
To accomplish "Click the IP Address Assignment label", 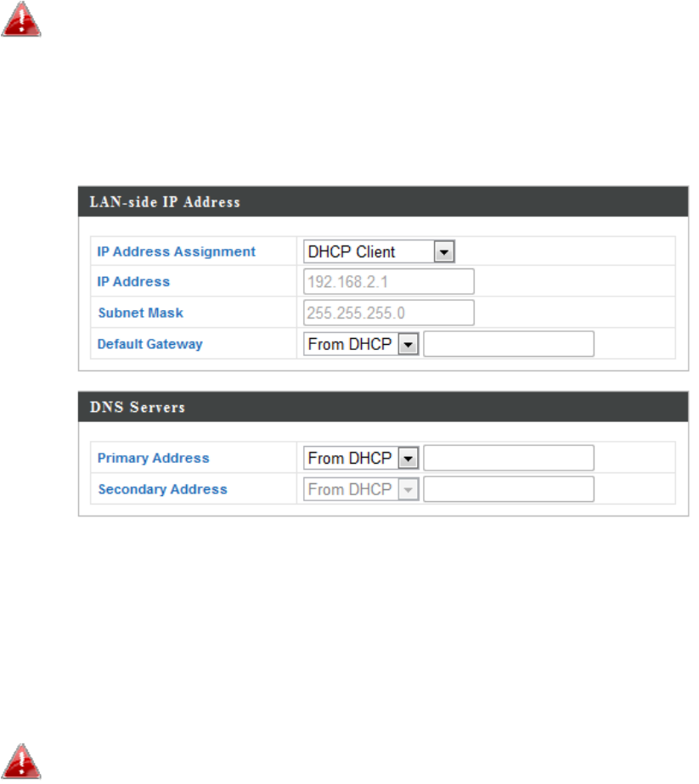I will pyautogui.click(x=176, y=251).
